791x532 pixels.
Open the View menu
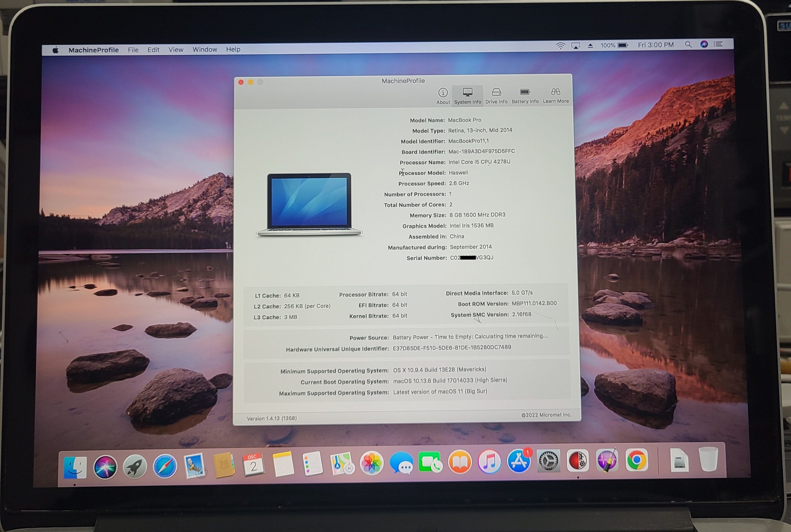[x=176, y=49]
